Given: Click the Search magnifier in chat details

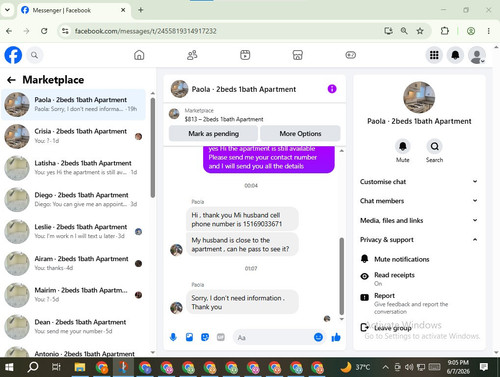Looking at the screenshot, I should (434, 146).
